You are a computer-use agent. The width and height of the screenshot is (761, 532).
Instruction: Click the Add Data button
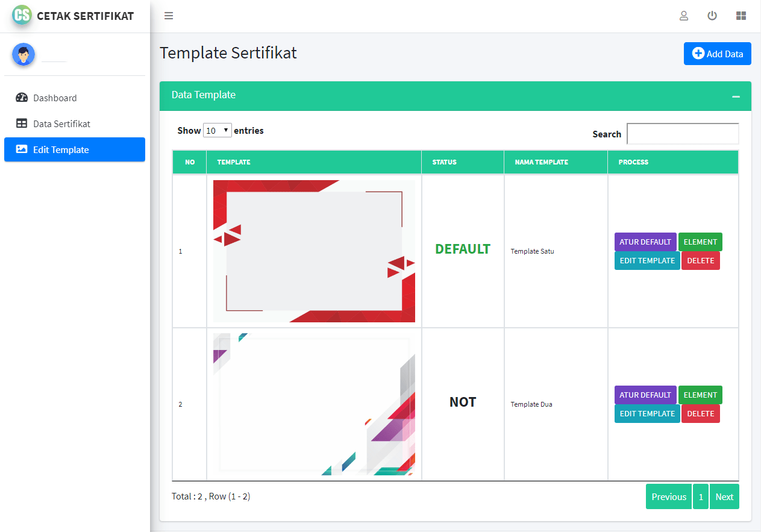point(717,54)
